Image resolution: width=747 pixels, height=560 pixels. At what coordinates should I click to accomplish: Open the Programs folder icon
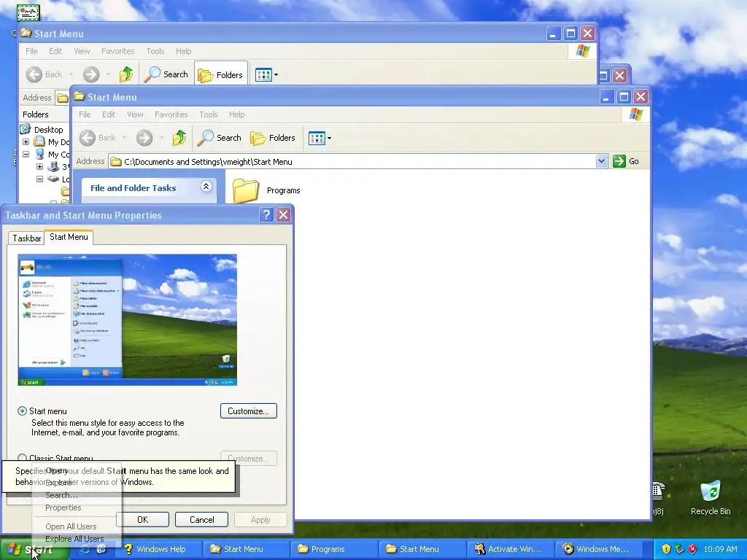pos(245,190)
